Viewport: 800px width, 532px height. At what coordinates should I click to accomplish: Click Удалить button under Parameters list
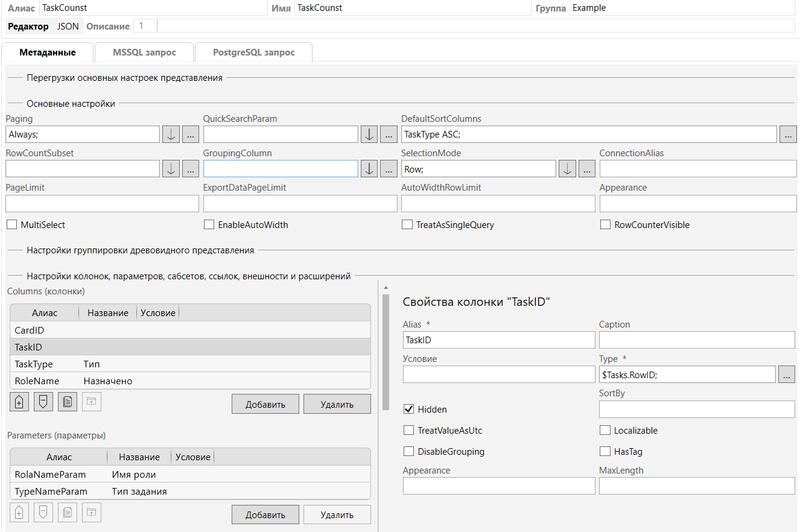[337, 515]
